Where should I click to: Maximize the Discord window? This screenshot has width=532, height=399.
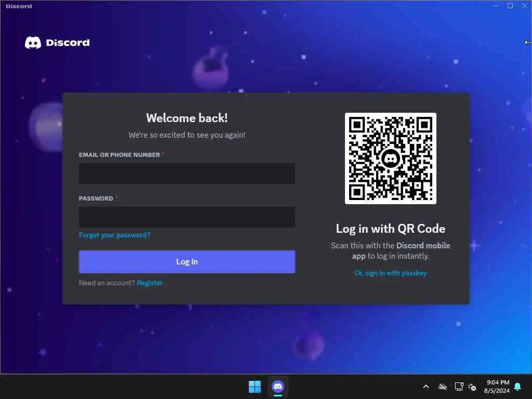click(x=510, y=6)
